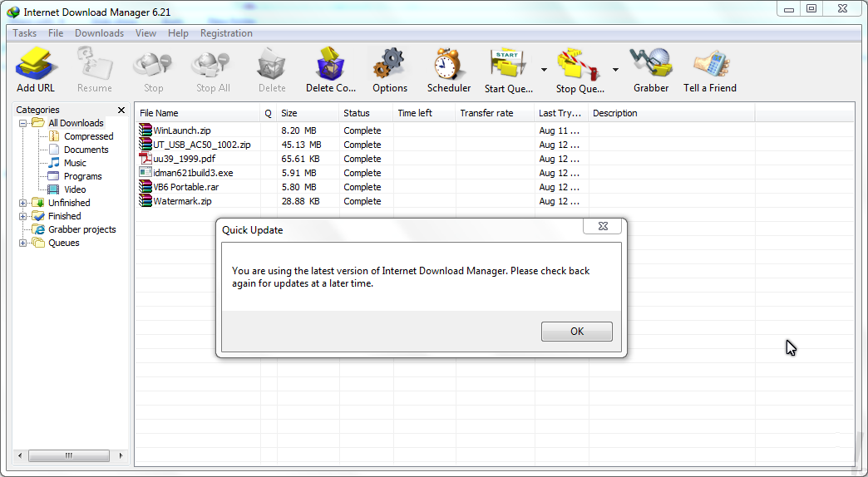
Task: Sort by Size column header
Action: coord(308,113)
